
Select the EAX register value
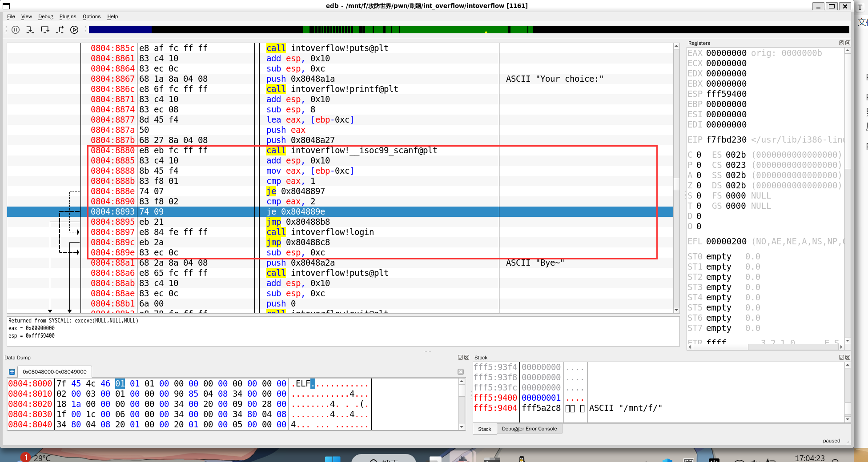click(726, 53)
